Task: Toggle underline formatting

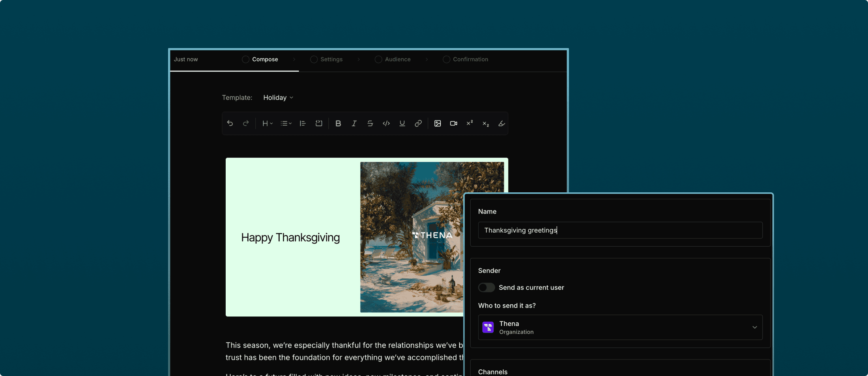Action: 402,123
